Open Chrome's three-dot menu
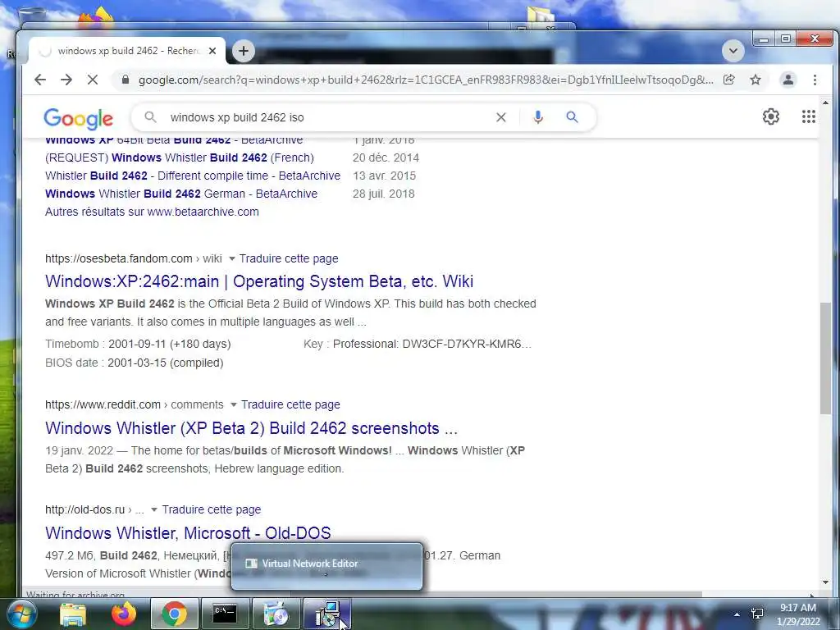This screenshot has width=840, height=630. point(815,80)
